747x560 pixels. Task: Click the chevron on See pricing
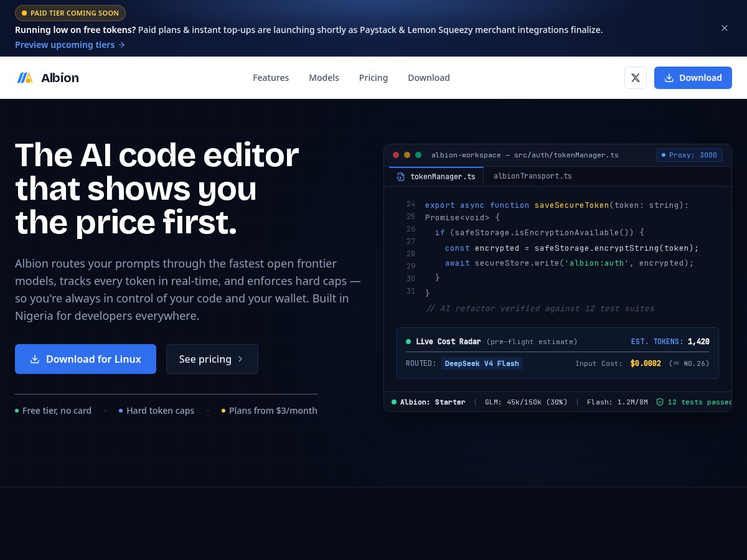pos(240,359)
